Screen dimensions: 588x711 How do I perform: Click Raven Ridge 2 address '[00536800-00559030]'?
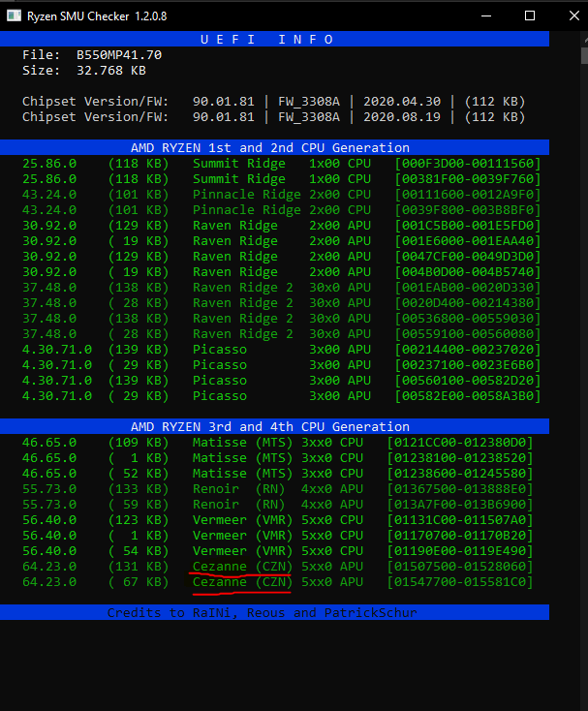click(468, 319)
